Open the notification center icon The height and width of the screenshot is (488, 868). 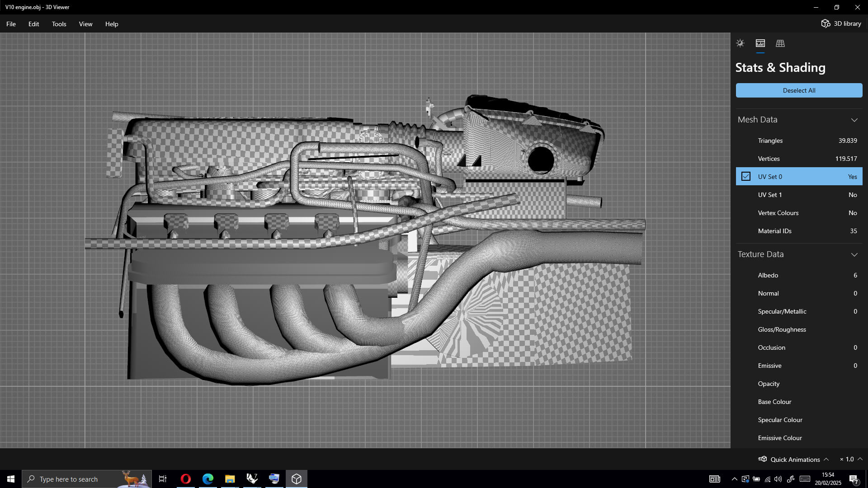pyautogui.click(x=854, y=479)
